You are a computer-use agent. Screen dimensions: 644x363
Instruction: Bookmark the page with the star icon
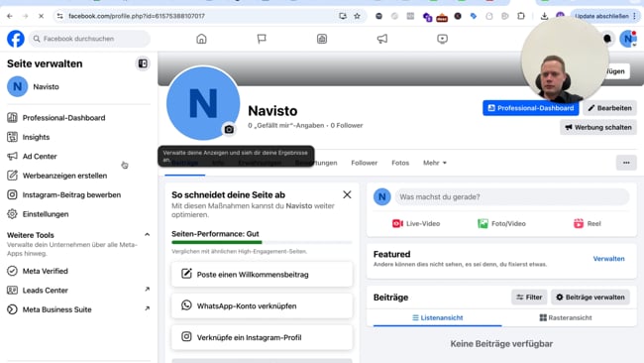[x=357, y=16]
